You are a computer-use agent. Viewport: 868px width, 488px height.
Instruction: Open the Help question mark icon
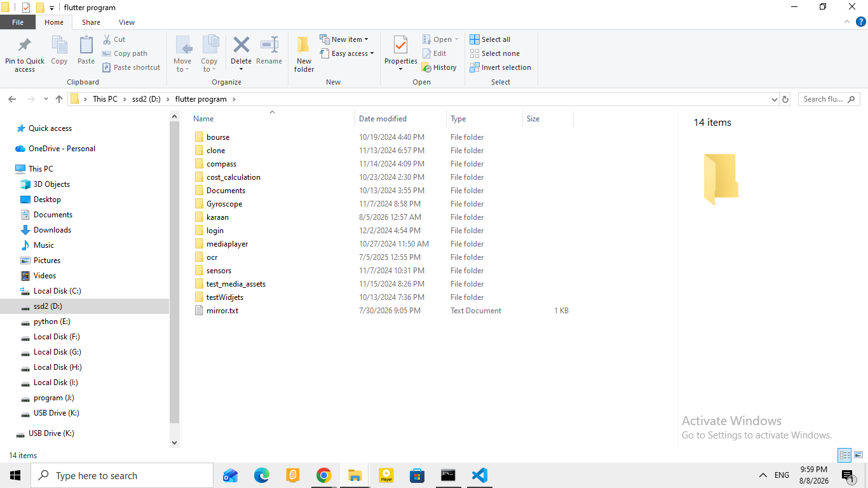(x=862, y=22)
